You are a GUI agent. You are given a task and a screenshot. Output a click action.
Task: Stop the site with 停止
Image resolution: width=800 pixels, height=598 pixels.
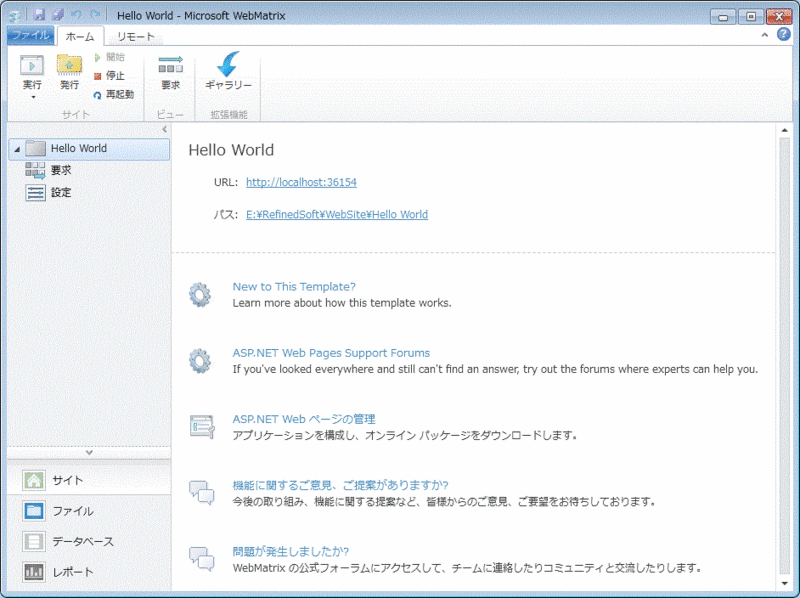tap(109, 76)
